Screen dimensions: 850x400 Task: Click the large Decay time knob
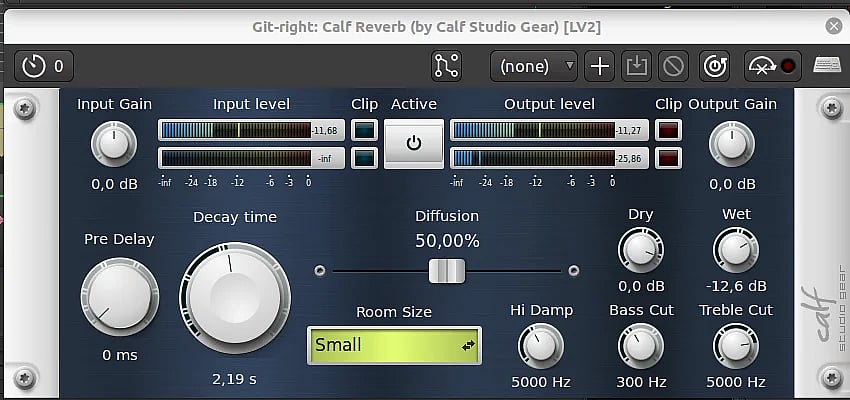pyautogui.click(x=235, y=299)
